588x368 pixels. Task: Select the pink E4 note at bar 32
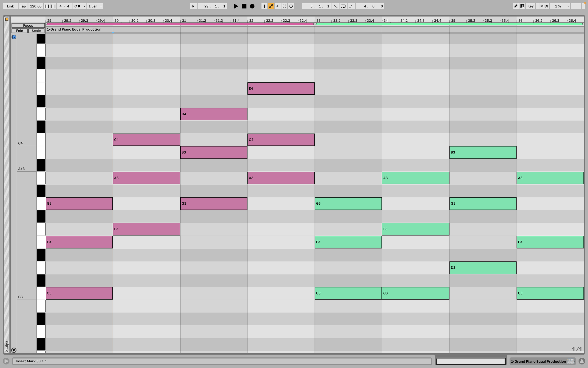click(x=281, y=89)
